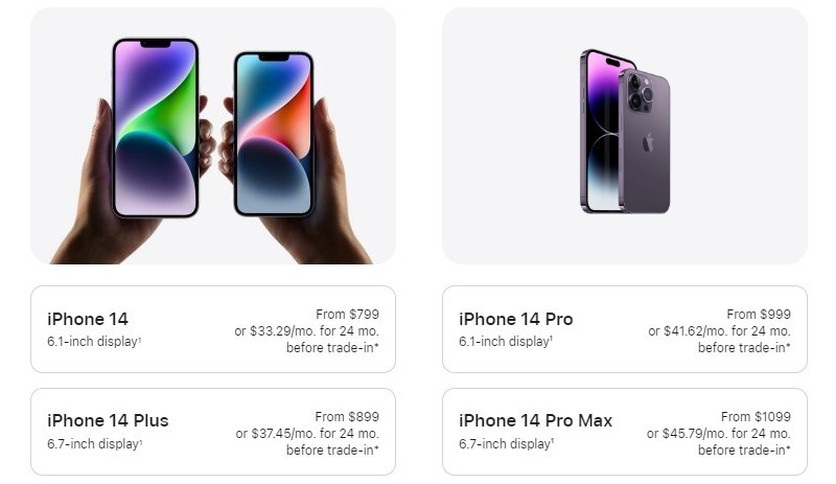Click the deep purple iPhone 14 Pro image

[624, 132]
